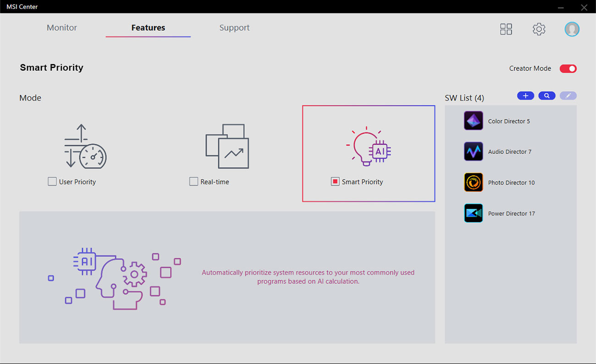Click the AI head illustration
Image resolution: width=596 pixels, height=364 pixels.
coord(115,279)
